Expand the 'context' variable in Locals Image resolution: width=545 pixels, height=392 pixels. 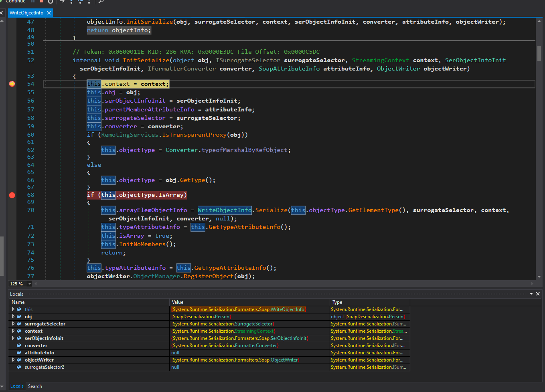coord(13,331)
